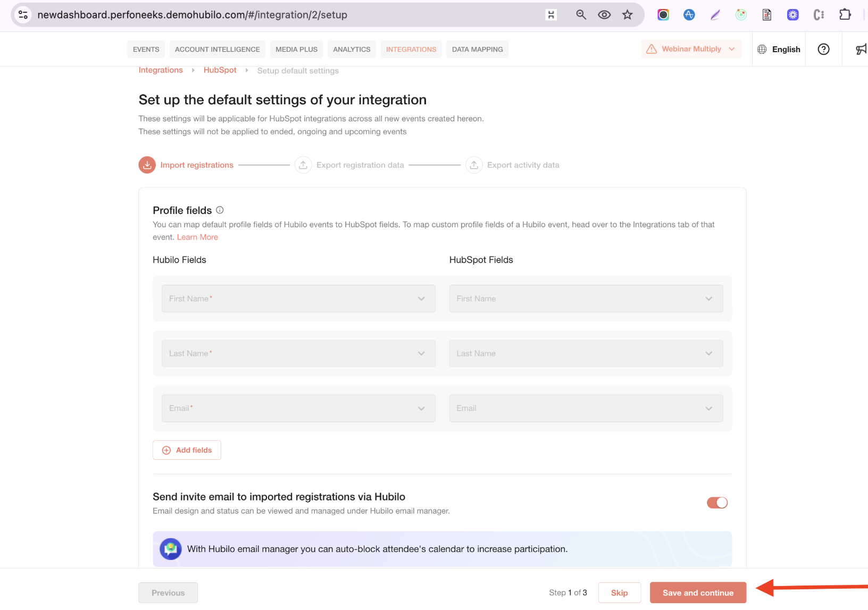Open the blue A browser extension

(689, 15)
